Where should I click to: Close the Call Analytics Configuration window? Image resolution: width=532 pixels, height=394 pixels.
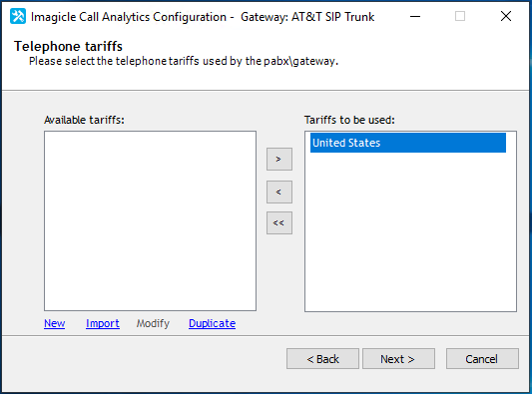pos(506,16)
